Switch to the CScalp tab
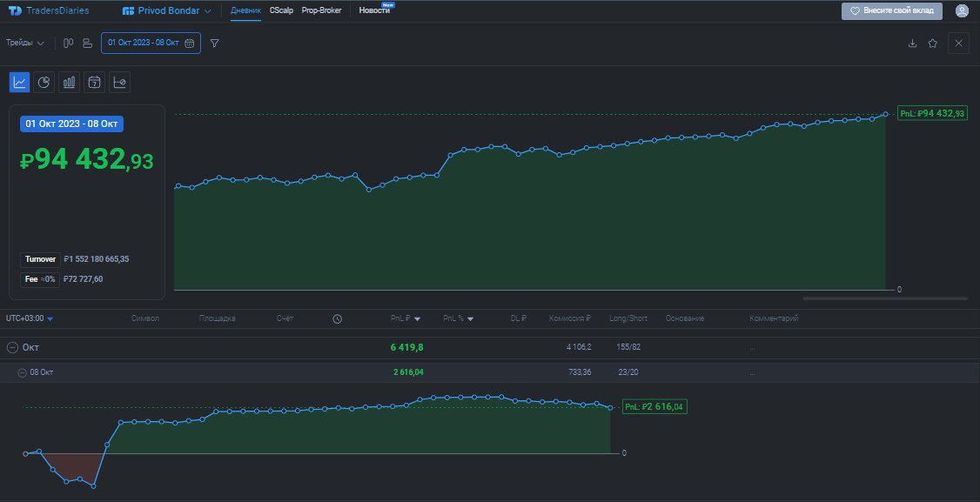 pos(281,11)
